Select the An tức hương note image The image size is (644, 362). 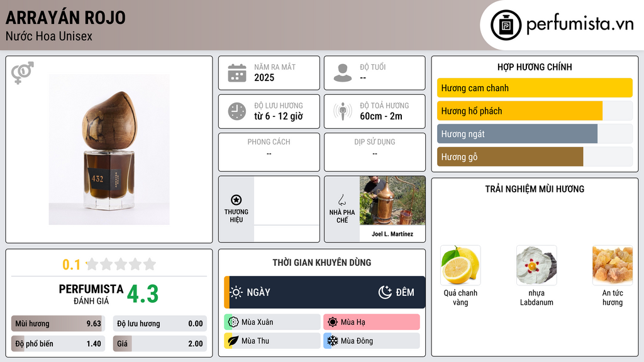[613, 265]
